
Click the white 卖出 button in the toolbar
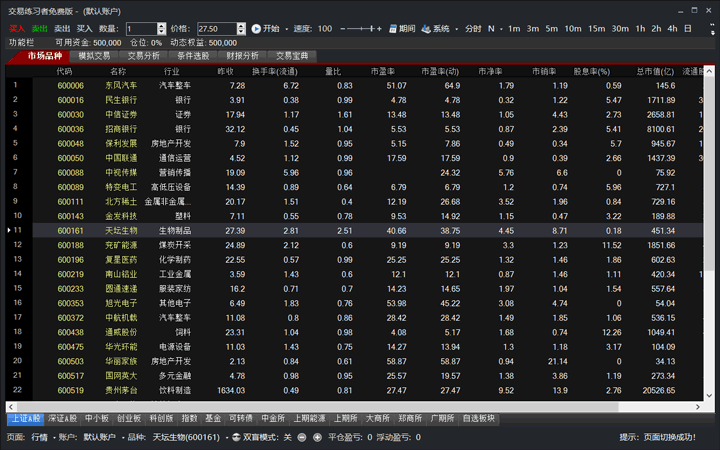tap(62, 28)
